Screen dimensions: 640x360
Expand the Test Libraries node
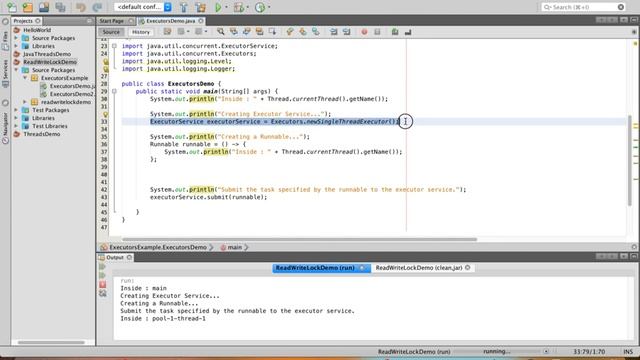tap(16, 126)
